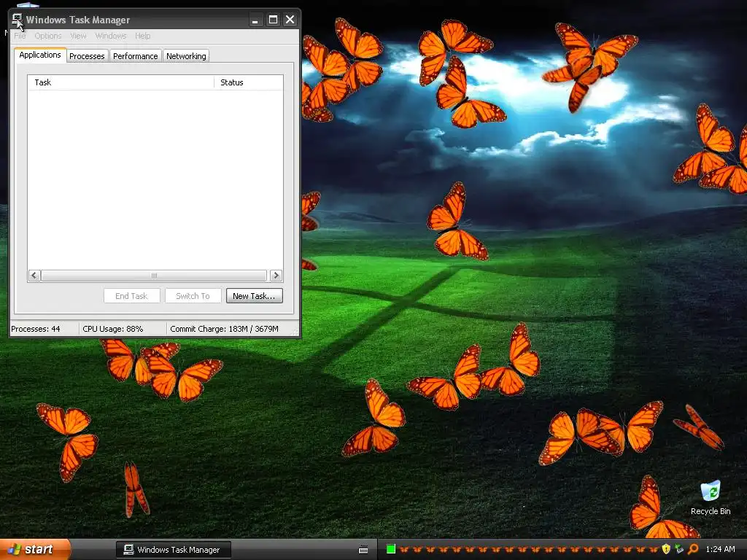Click the Processes: 44 status text
This screenshot has height=560, width=747.
point(36,329)
